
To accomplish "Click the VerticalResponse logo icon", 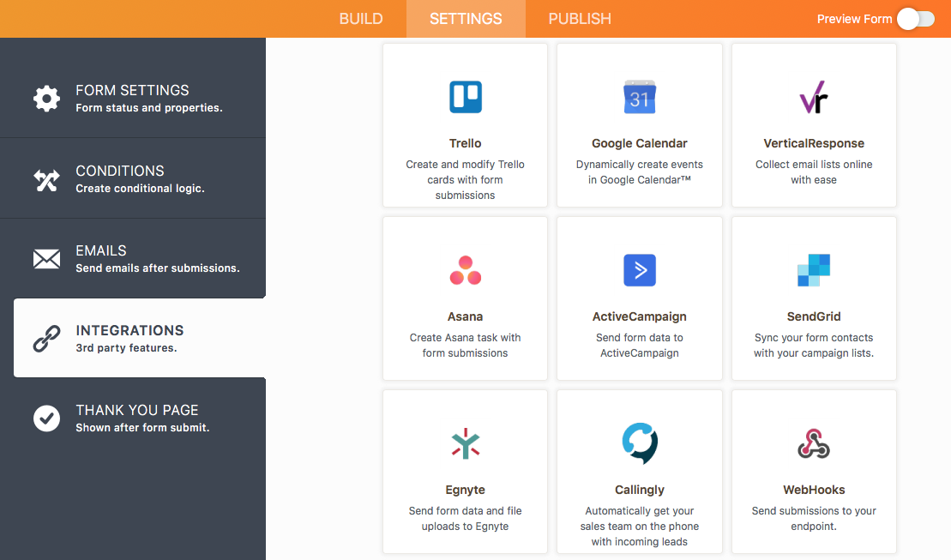I will (813, 97).
